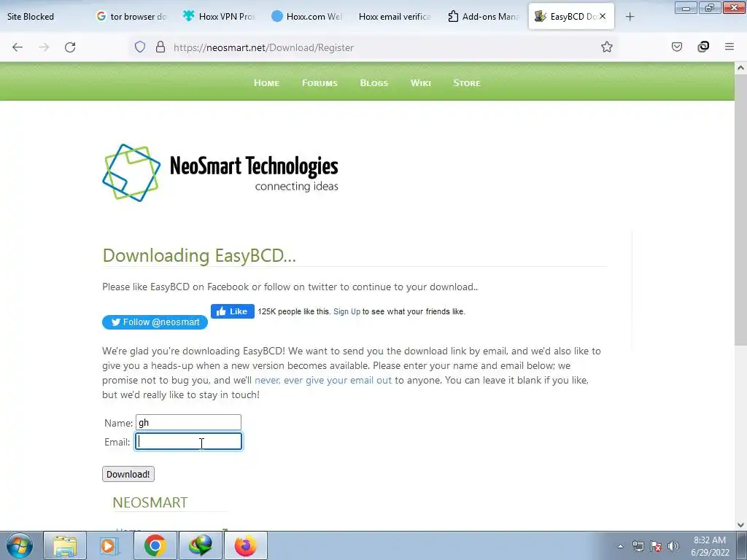Open the Action Center flag icon
The width and height of the screenshot is (747, 560).
(656, 546)
